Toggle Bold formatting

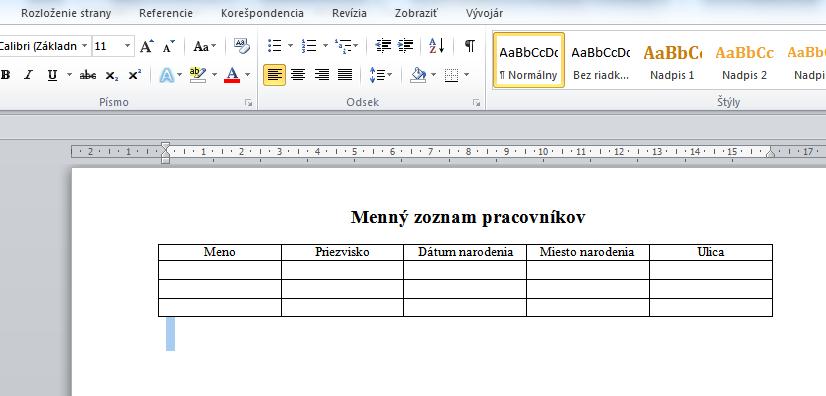coord(6,75)
